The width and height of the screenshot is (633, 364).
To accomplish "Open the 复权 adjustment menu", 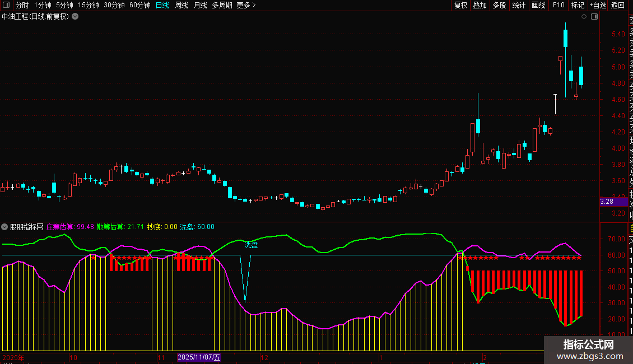I will 460,6.
